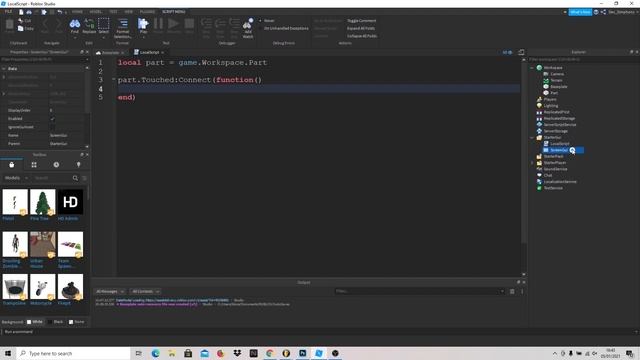The image size is (640, 360).
Task: Toggle On Unhandled Exceptions option
Action: [285, 29]
